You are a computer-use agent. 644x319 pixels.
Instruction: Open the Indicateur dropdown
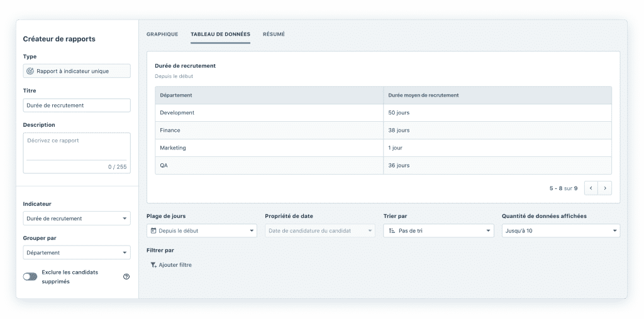coord(77,219)
